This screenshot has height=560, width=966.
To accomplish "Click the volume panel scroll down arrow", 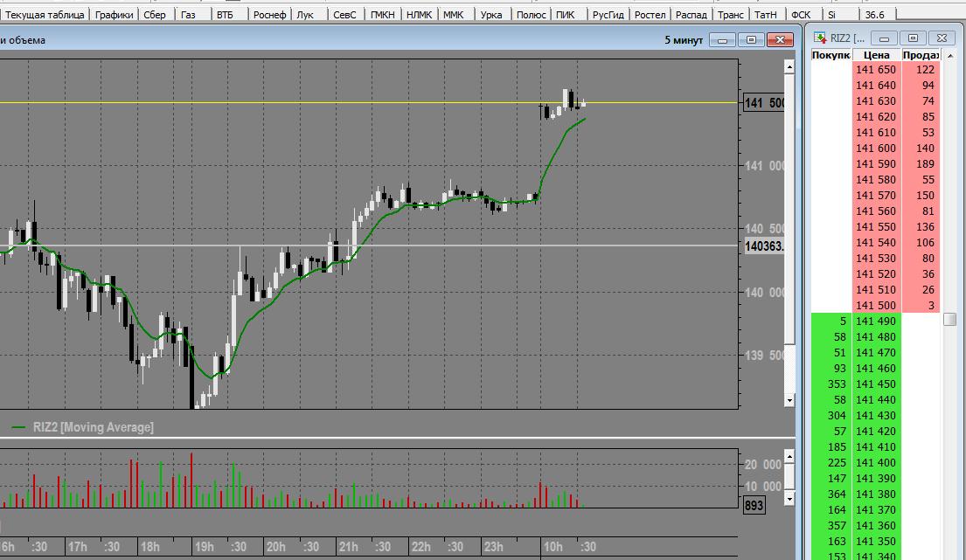I will click(x=789, y=499).
